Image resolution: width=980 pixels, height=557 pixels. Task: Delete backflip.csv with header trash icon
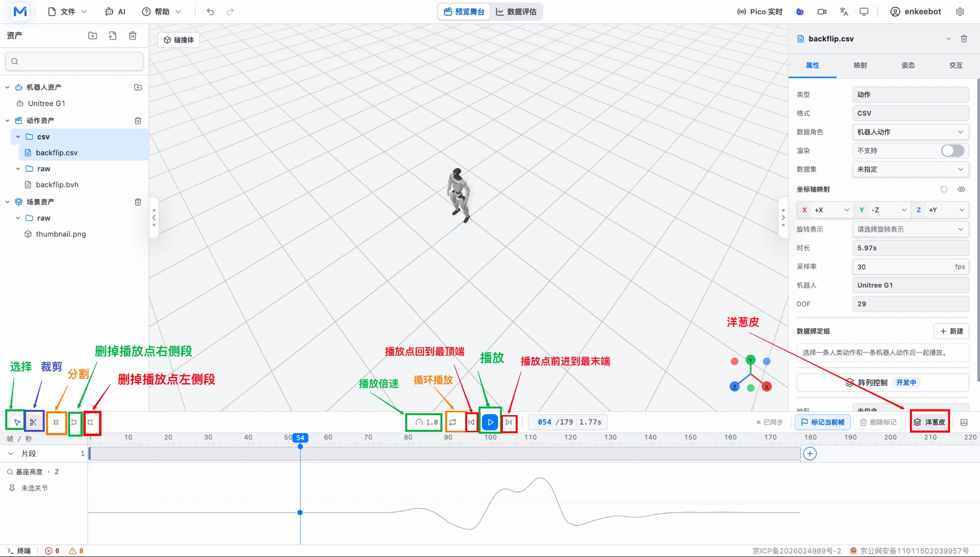pyautogui.click(x=964, y=39)
